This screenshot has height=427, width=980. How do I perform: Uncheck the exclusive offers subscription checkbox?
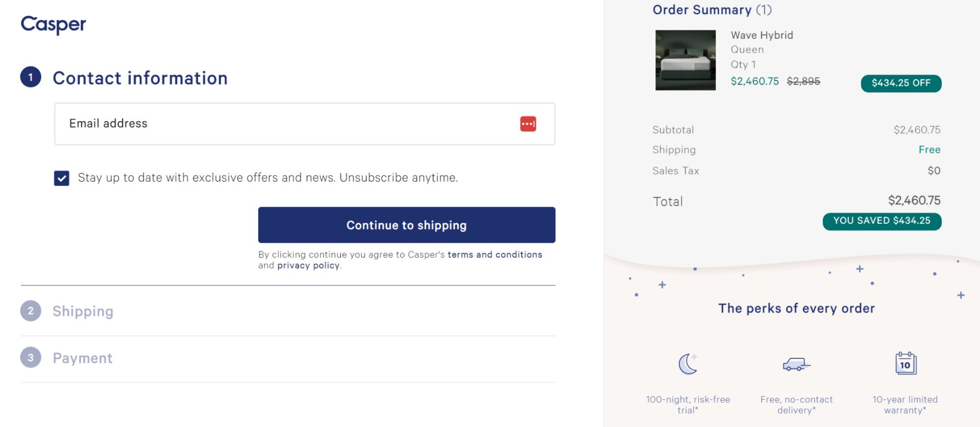pos(61,178)
